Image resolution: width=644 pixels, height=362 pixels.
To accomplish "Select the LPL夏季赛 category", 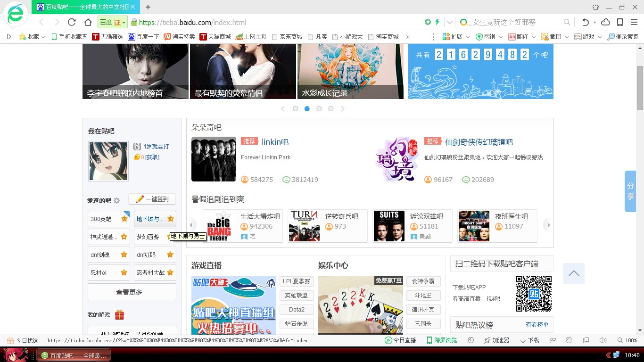I will tap(297, 281).
